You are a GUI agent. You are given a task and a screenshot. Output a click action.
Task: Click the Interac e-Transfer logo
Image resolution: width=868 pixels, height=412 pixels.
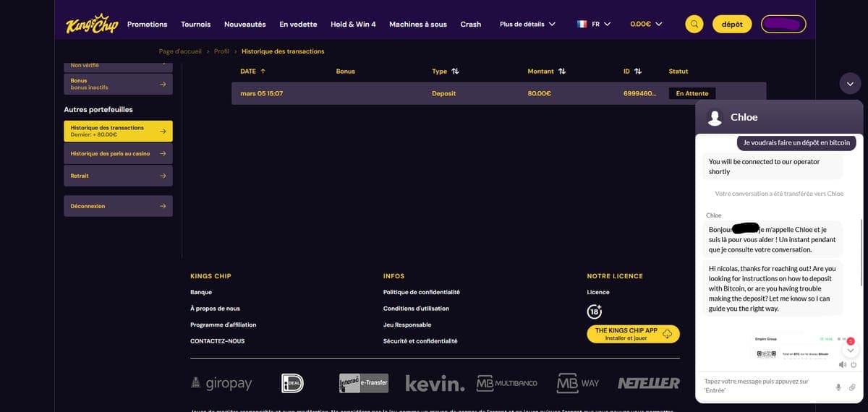pos(364,383)
